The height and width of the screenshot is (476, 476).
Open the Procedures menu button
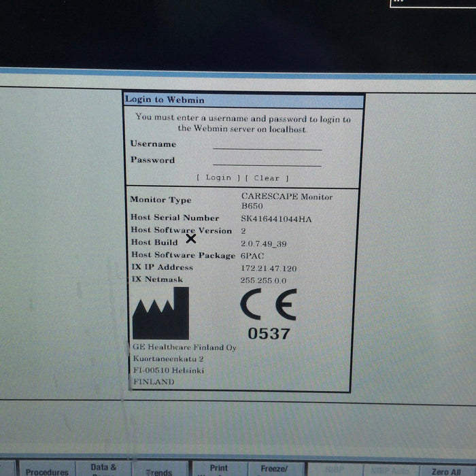[47, 469]
